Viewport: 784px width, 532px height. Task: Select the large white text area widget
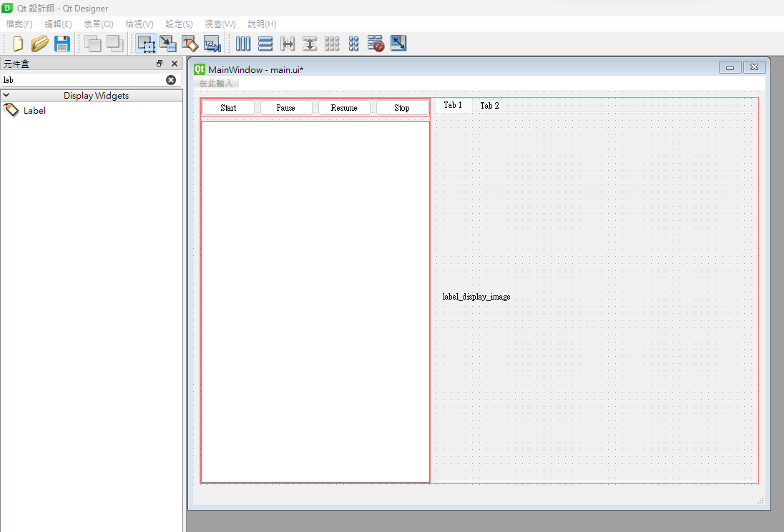(x=315, y=302)
